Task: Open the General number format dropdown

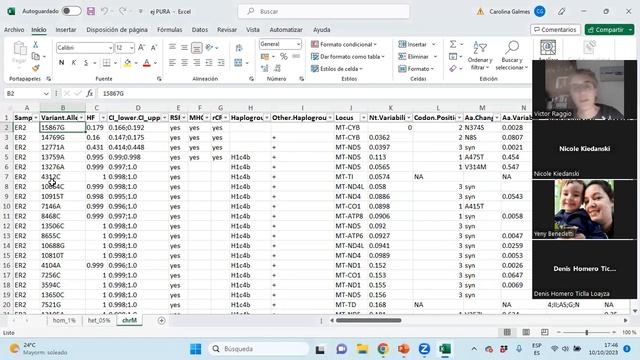Action: click(298, 44)
